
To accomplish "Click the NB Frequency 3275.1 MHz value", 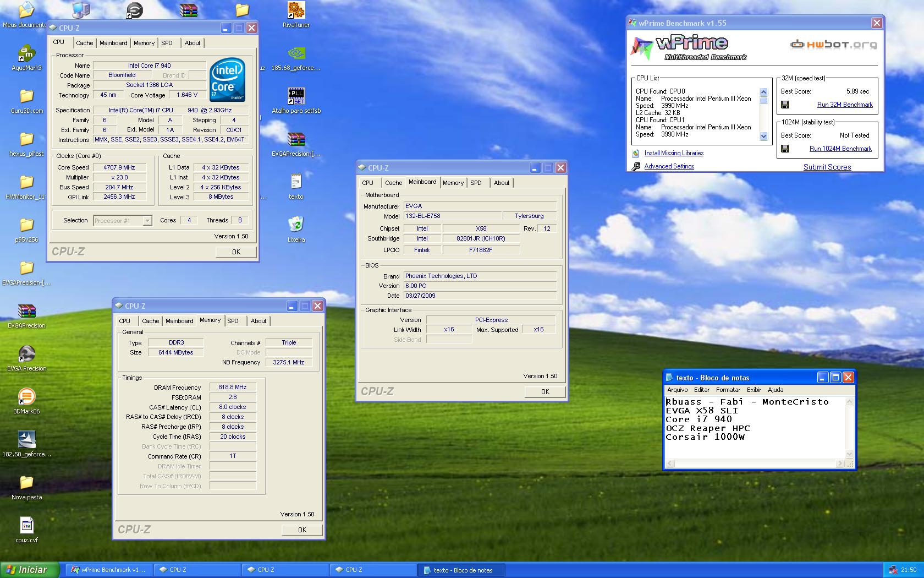I will click(289, 362).
